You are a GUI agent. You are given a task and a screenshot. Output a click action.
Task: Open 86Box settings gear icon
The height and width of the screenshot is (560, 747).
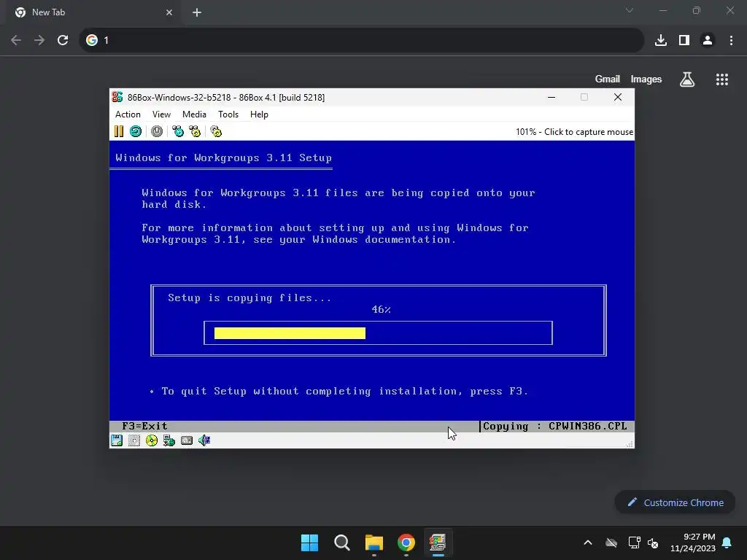tap(216, 131)
